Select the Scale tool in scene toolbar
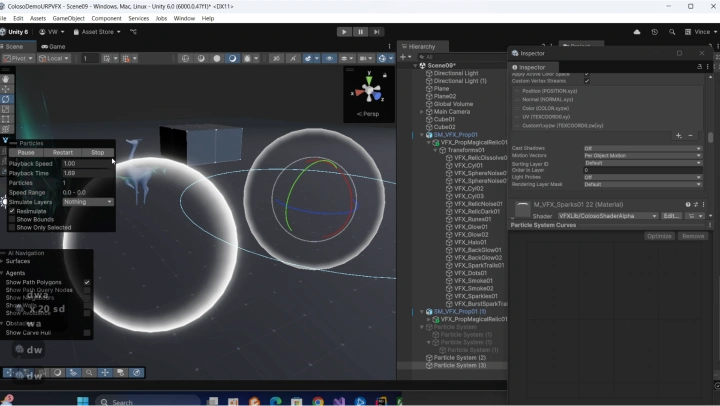 tap(6, 109)
